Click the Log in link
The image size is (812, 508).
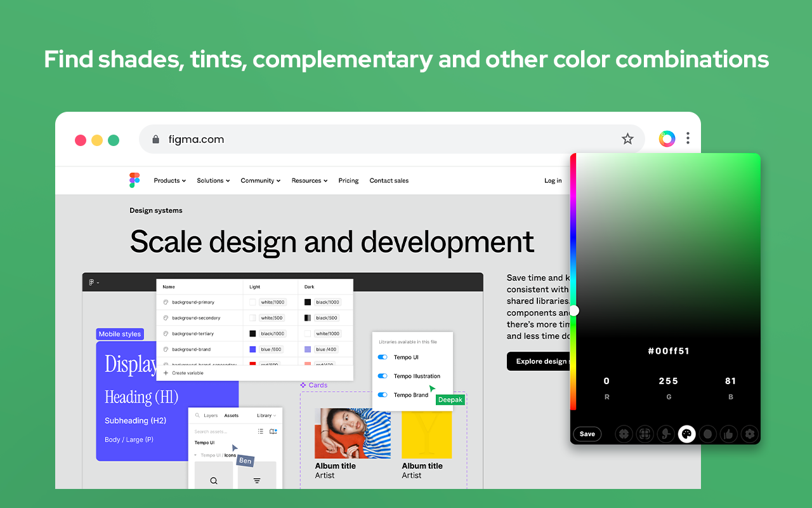pos(553,181)
